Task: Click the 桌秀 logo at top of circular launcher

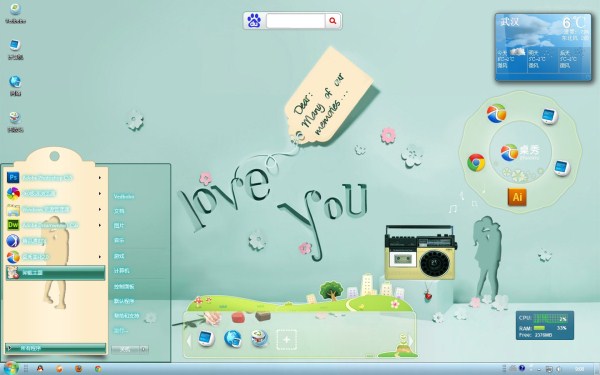Action: [497, 113]
